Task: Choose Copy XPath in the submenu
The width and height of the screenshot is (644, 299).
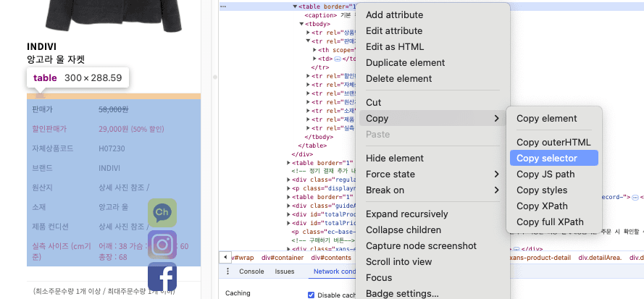Action: pyautogui.click(x=541, y=206)
